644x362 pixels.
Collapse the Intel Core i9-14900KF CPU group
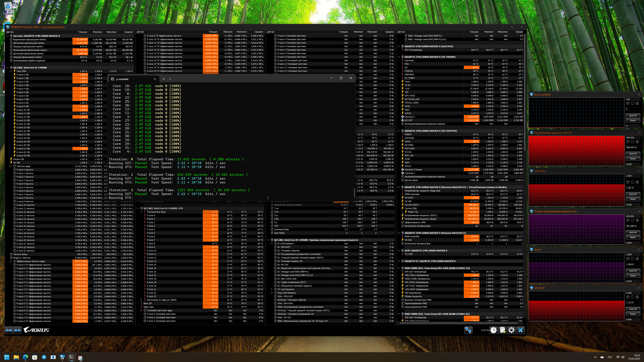tap(8, 68)
